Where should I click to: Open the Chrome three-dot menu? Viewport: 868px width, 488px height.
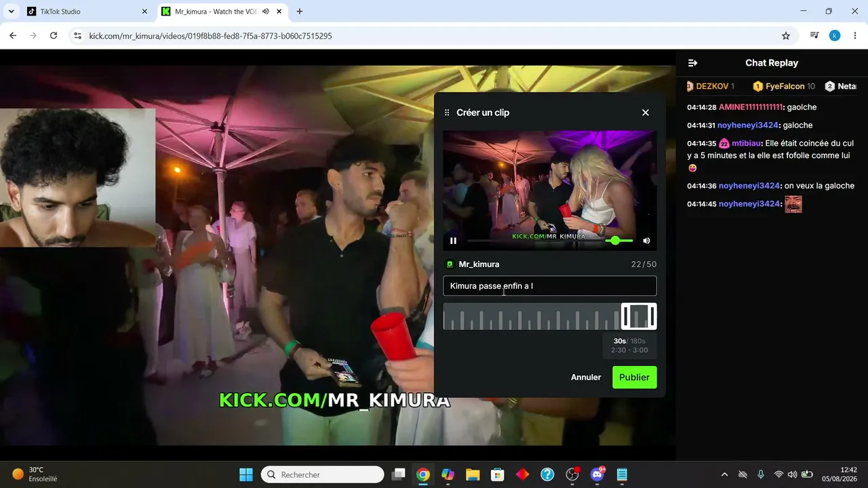[x=854, y=36]
